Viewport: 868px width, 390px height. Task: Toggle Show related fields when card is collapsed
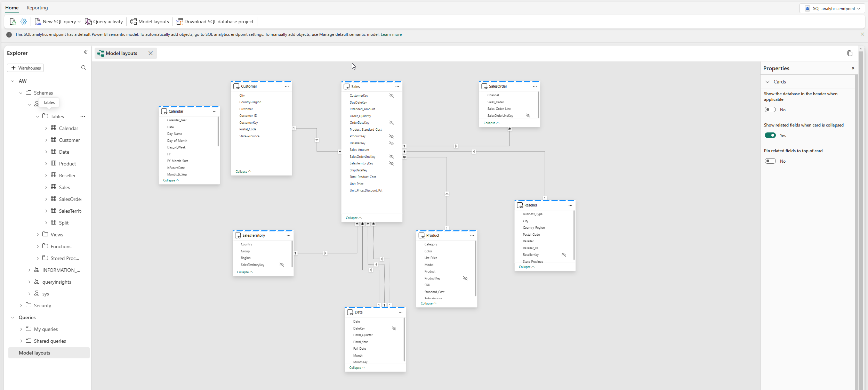pyautogui.click(x=770, y=135)
